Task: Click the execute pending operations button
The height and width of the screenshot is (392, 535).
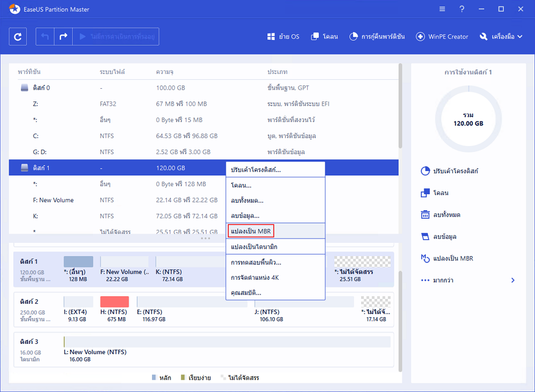Action: [x=116, y=36]
